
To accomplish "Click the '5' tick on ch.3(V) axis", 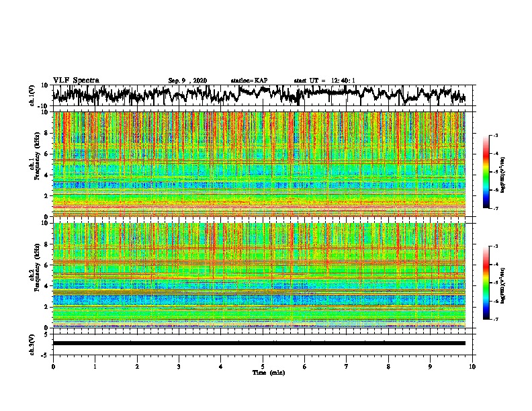I will pos(46,334).
